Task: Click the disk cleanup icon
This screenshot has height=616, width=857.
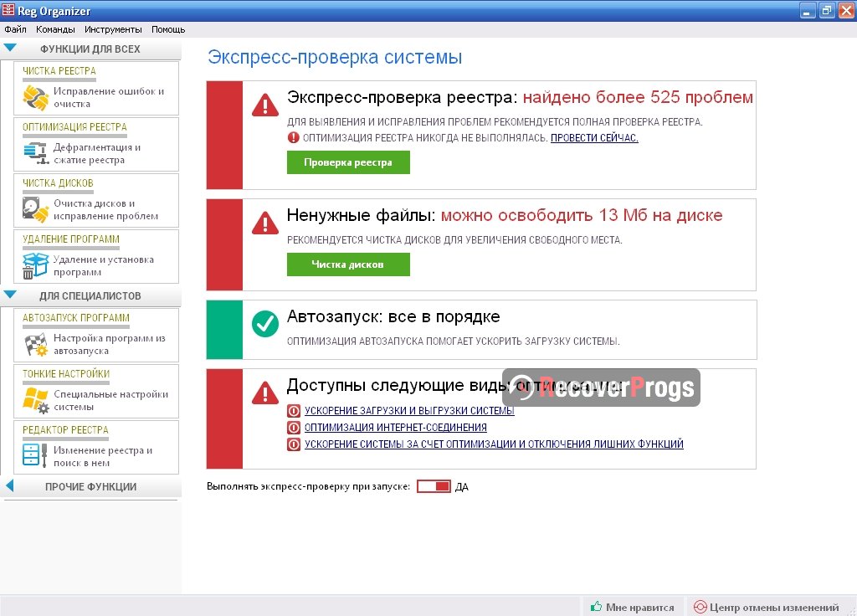Action: [x=35, y=209]
